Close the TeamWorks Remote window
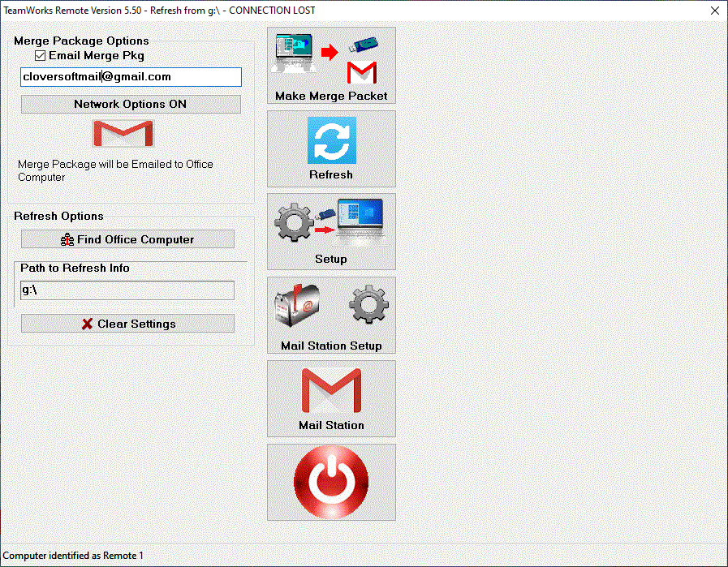Image resolution: width=728 pixels, height=567 pixels. point(715,11)
